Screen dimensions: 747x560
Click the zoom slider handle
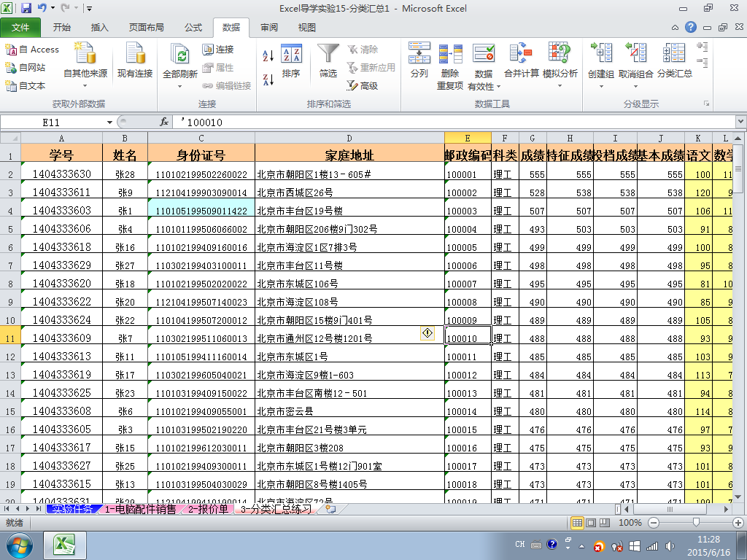[697, 523]
